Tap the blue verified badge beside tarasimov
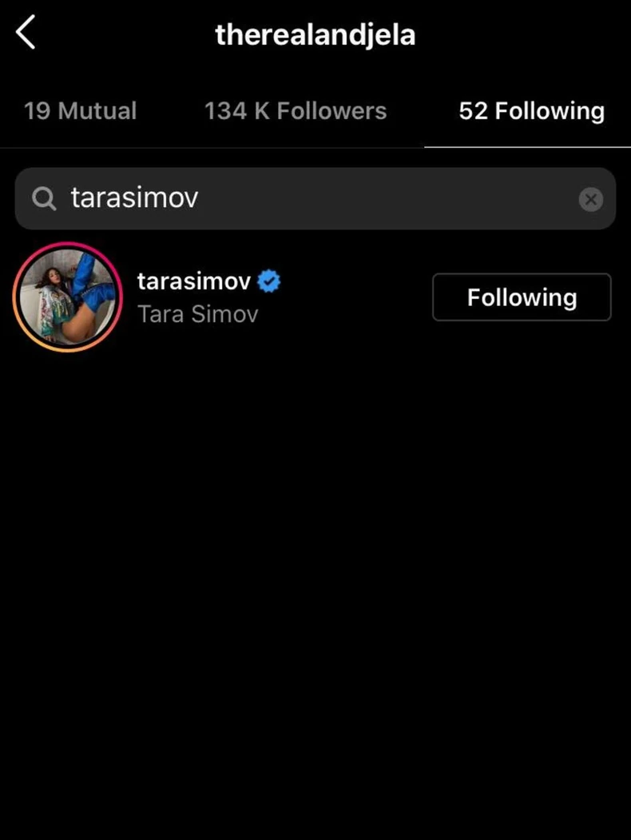 tap(268, 281)
